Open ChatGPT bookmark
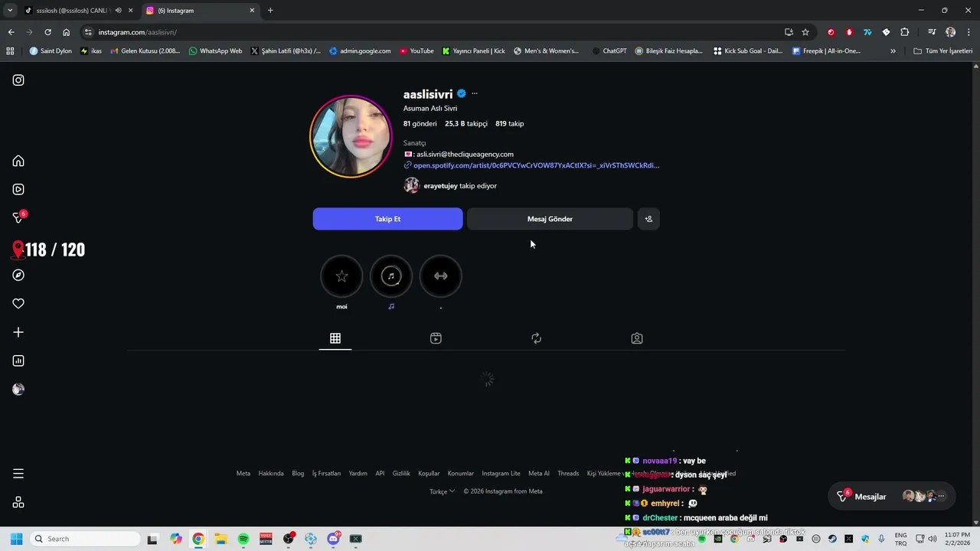 (x=609, y=51)
